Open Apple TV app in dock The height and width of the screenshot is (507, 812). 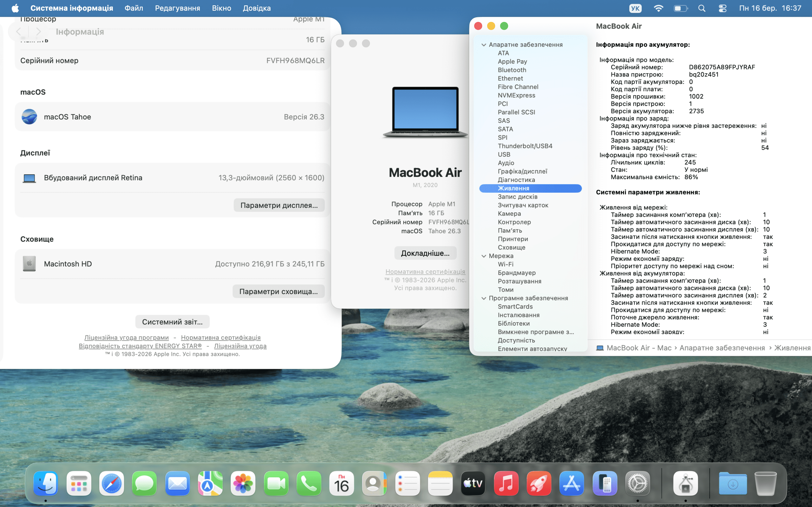[473, 483]
